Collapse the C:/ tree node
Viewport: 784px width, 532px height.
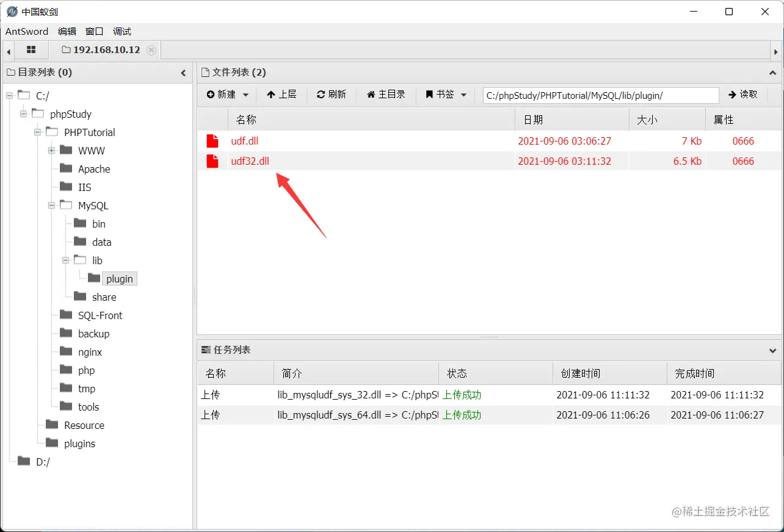click(x=10, y=96)
